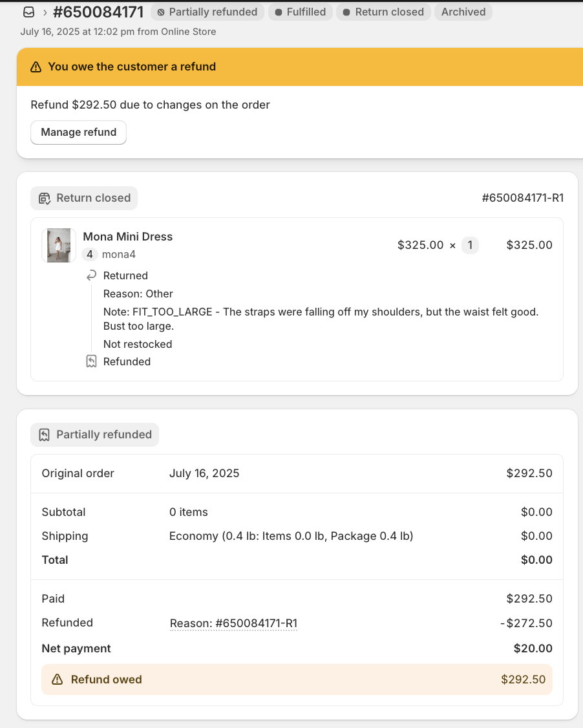This screenshot has width=583, height=728.
Task: Click the Partially refunded card header icon
Action: click(44, 435)
